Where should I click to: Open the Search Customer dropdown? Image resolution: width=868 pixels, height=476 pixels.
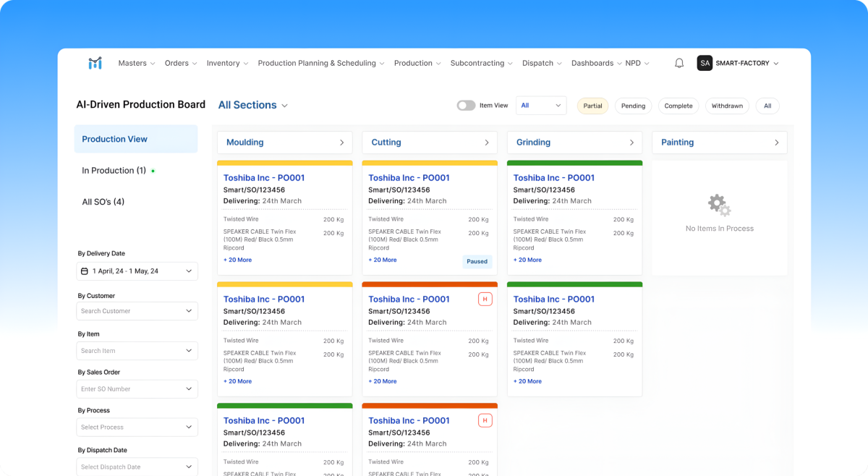[137, 311]
